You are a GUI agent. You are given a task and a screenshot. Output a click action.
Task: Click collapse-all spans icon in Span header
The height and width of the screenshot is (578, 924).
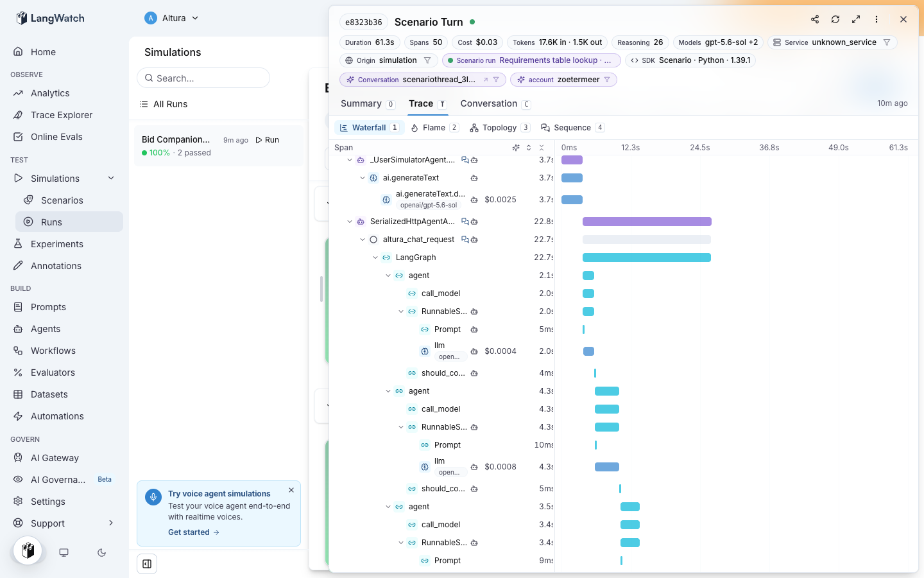pos(542,148)
